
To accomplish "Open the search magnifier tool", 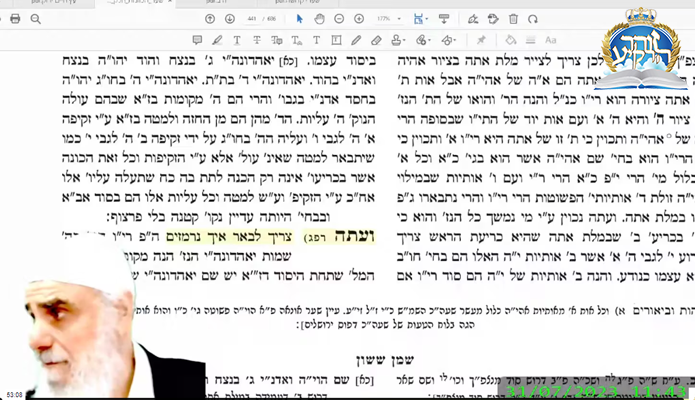I will click(x=36, y=19).
